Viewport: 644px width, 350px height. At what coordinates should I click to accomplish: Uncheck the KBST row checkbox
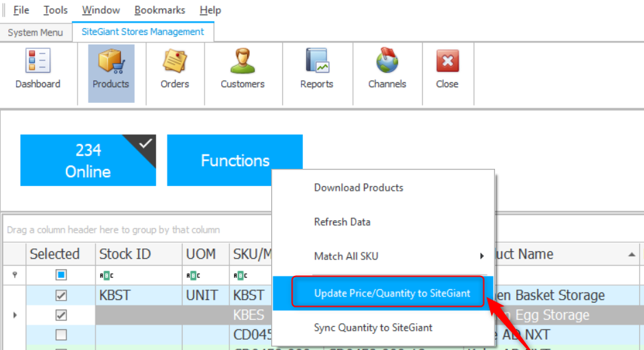click(61, 295)
